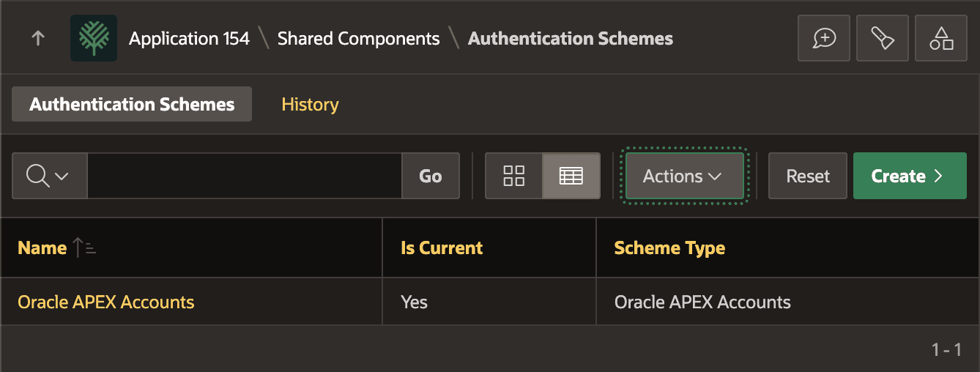Open search column selector magnifier dropdown
The image size is (980, 372).
(x=49, y=176)
